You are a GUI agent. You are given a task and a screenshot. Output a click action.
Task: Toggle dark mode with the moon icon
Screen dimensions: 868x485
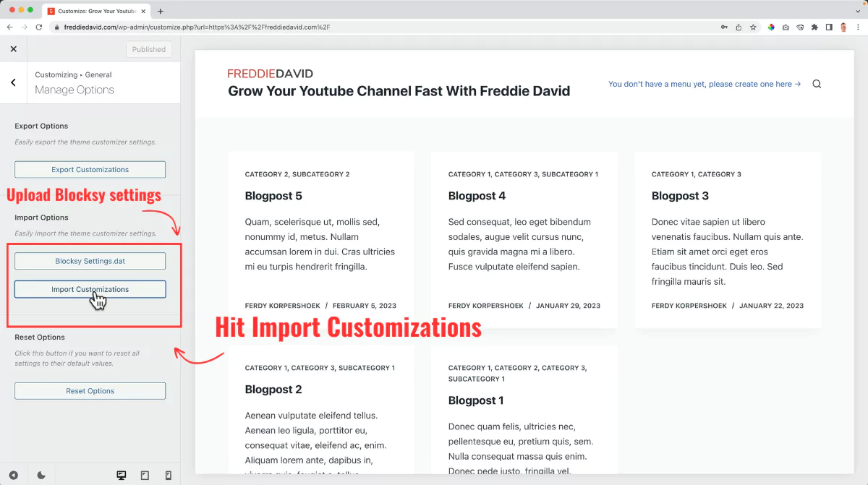41,474
